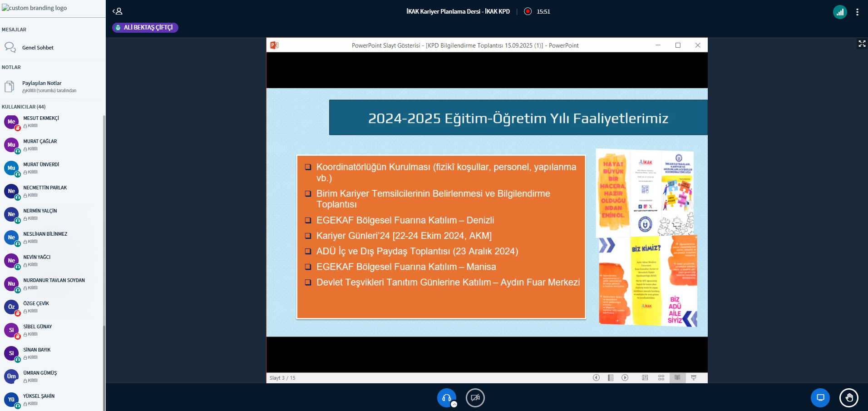Click bullet "Kariyer Günleri'24 [22-24 Ekim 2024, AKM]"

click(x=404, y=236)
